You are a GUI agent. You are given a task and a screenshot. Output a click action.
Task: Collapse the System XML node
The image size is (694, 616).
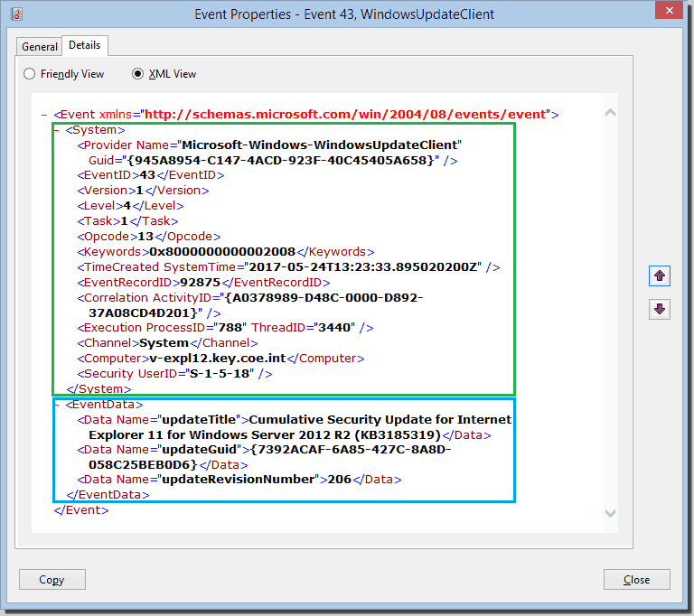point(57,130)
